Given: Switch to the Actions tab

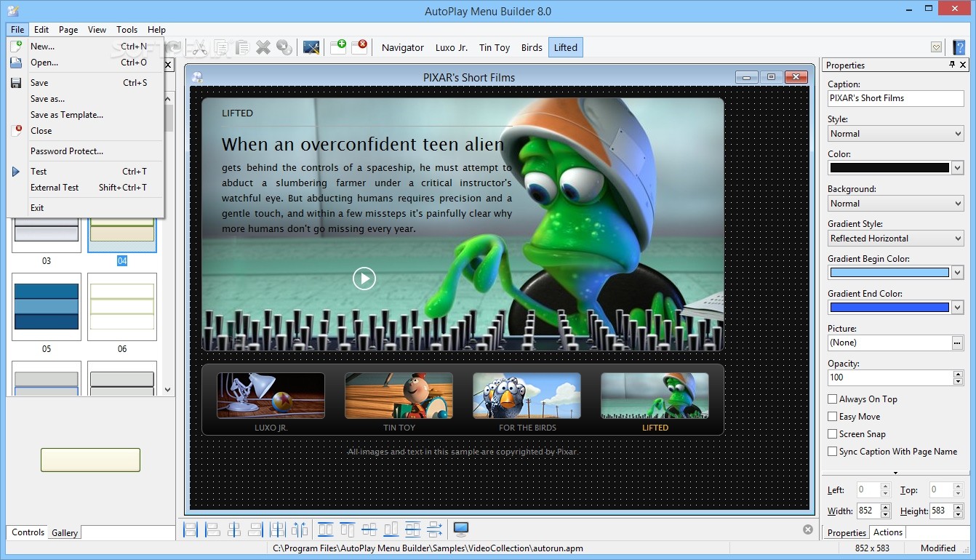Looking at the screenshot, I should pyautogui.click(x=888, y=532).
